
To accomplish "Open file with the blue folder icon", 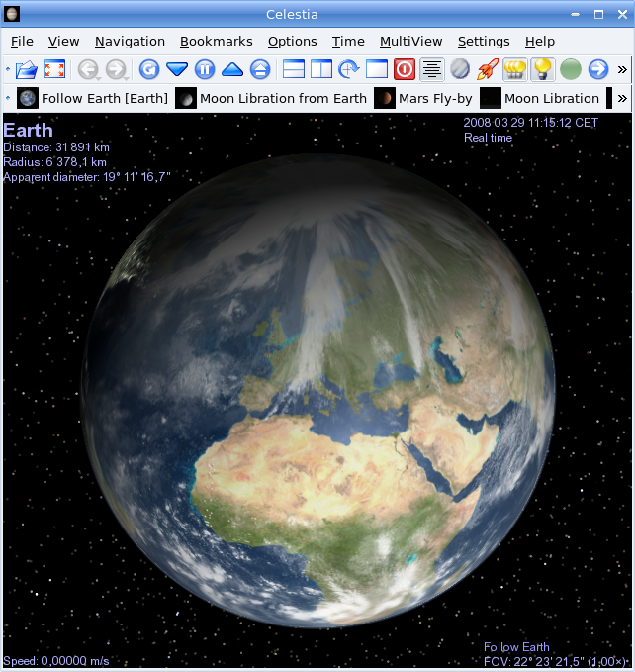I will click(x=27, y=69).
